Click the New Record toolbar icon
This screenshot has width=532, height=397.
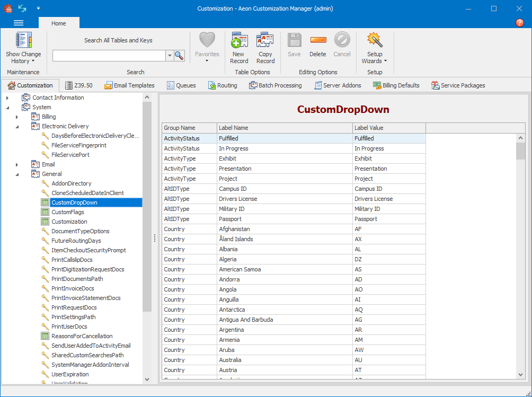(x=239, y=46)
